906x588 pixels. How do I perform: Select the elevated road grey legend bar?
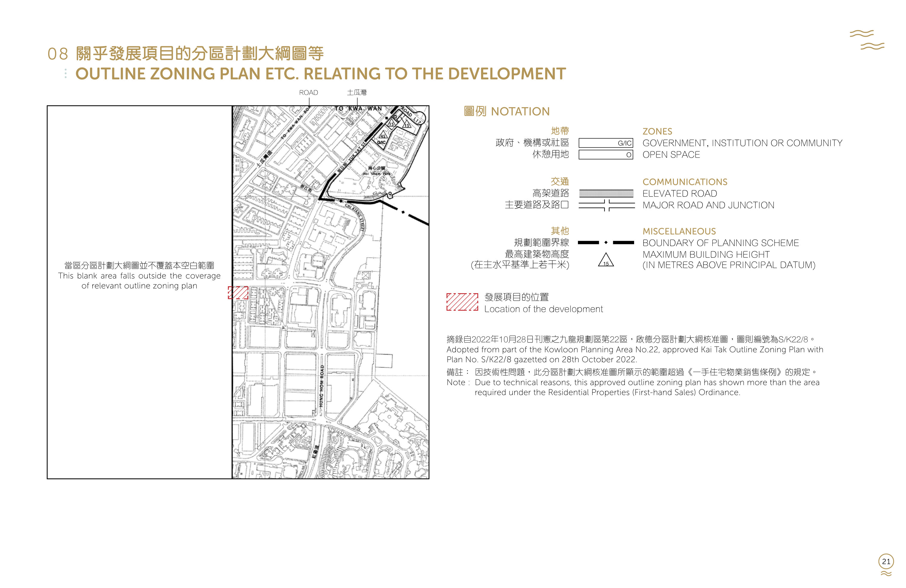[606, 194]
